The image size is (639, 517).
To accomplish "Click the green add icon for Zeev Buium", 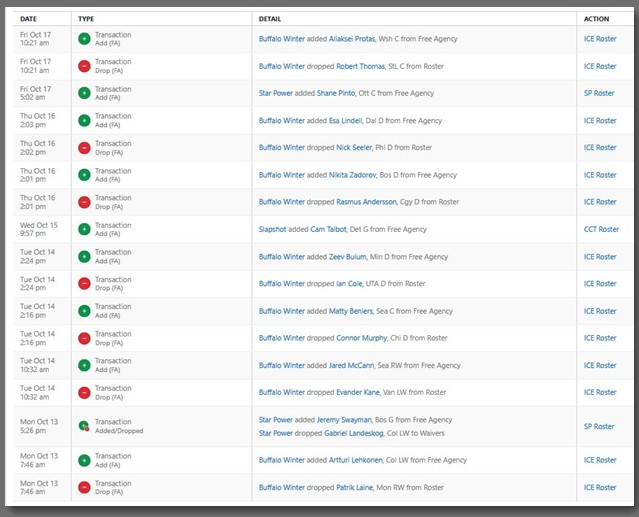I will pos(84,257).
